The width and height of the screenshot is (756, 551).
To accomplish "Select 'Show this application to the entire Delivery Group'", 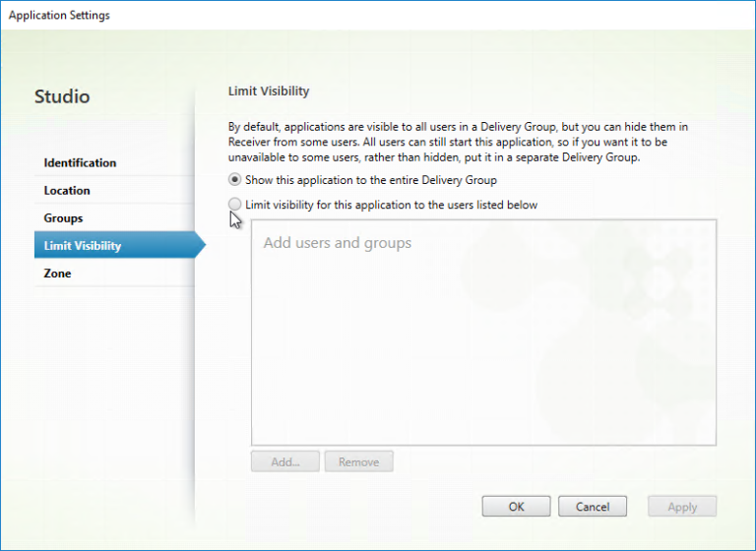I will coord(234,180).
